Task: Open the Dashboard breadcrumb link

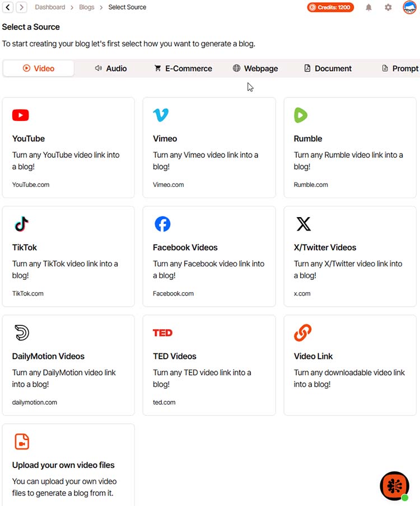Action: [50, 7]
